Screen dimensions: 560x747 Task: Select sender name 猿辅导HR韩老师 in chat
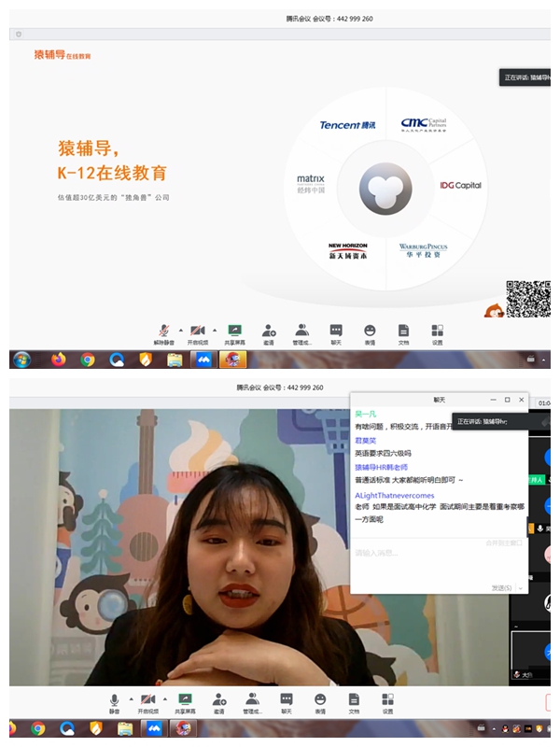(x=381, y=468)
